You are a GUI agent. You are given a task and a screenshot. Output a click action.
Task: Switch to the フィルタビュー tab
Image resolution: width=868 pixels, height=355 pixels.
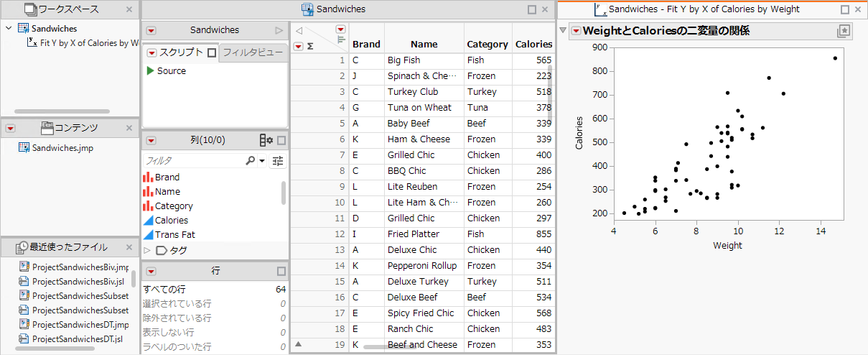pos(253,52)
